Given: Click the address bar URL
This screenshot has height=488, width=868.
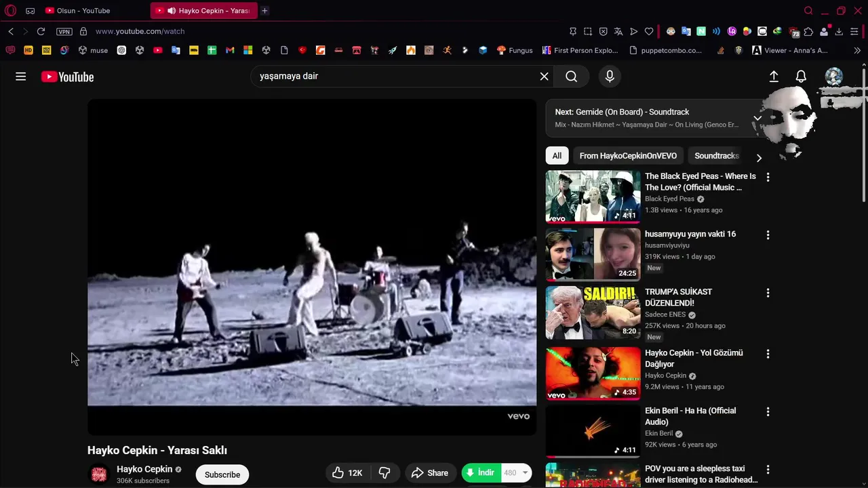Looking at the screenshot, I should pos(140,31).
